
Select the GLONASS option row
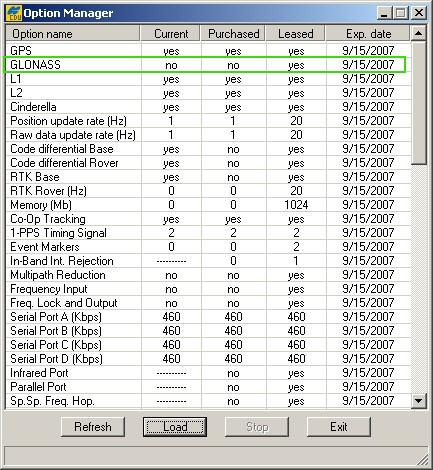[x=204, y=65]
